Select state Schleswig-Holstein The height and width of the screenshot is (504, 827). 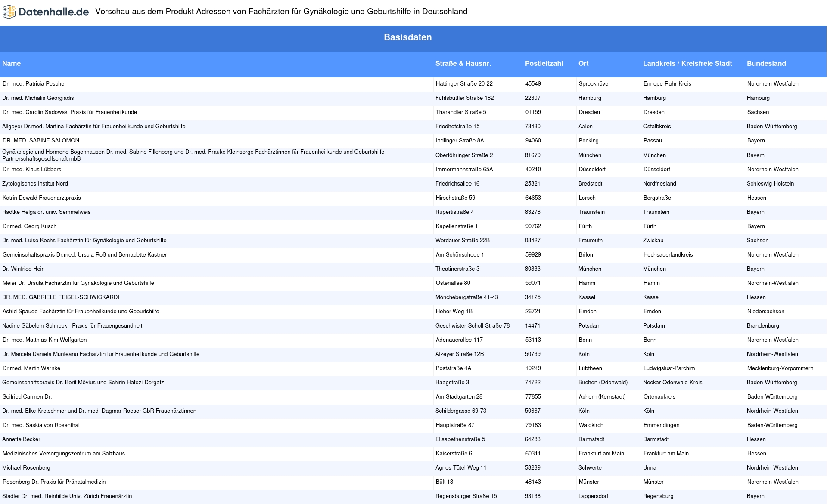[771, 184]
